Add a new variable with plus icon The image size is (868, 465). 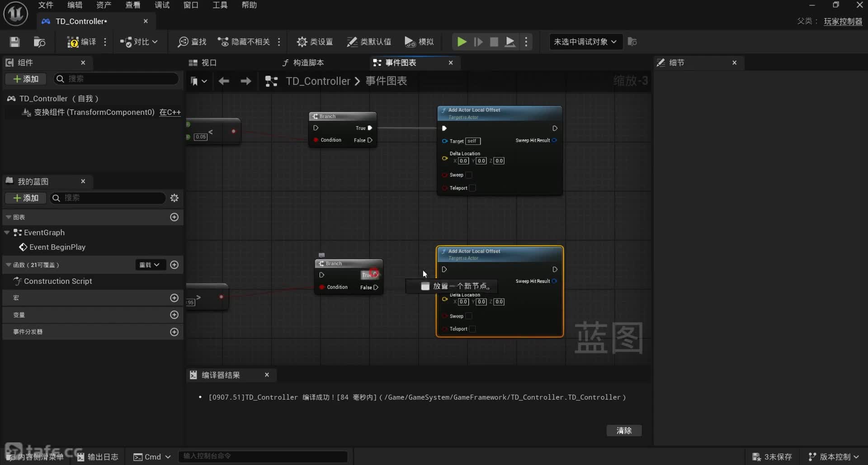[x=174, y=315]
